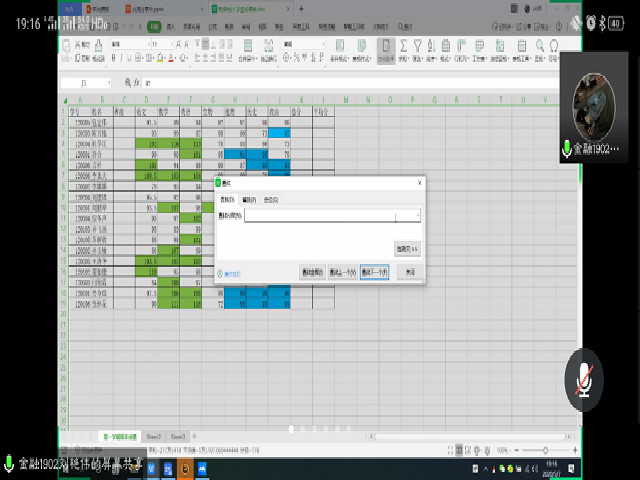Click the fx insert function icon
Screen dimensions: 640x480
[x=135, y=83]
